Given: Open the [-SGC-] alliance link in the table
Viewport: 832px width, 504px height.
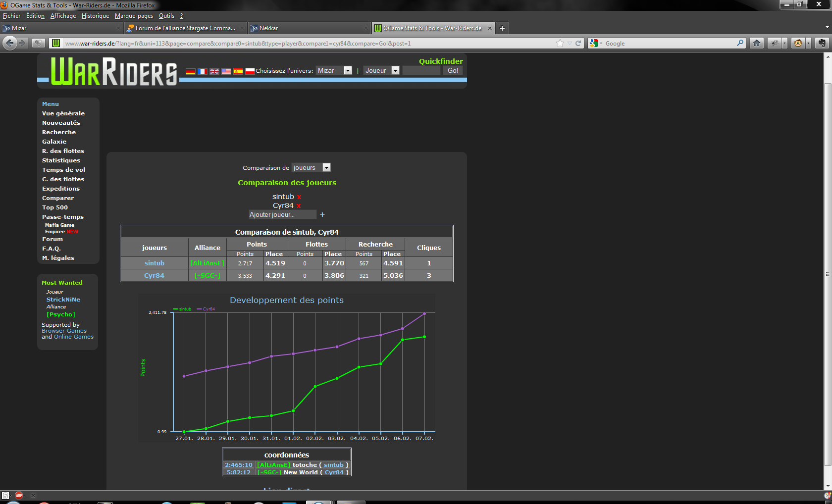Looking at the screenshot, I should [208, 276].
